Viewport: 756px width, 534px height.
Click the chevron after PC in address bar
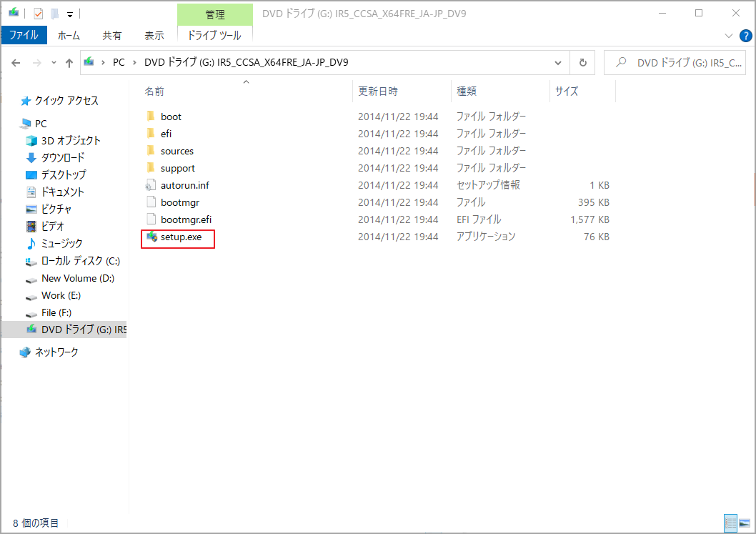pyautogui.click(x=134, y=63)
